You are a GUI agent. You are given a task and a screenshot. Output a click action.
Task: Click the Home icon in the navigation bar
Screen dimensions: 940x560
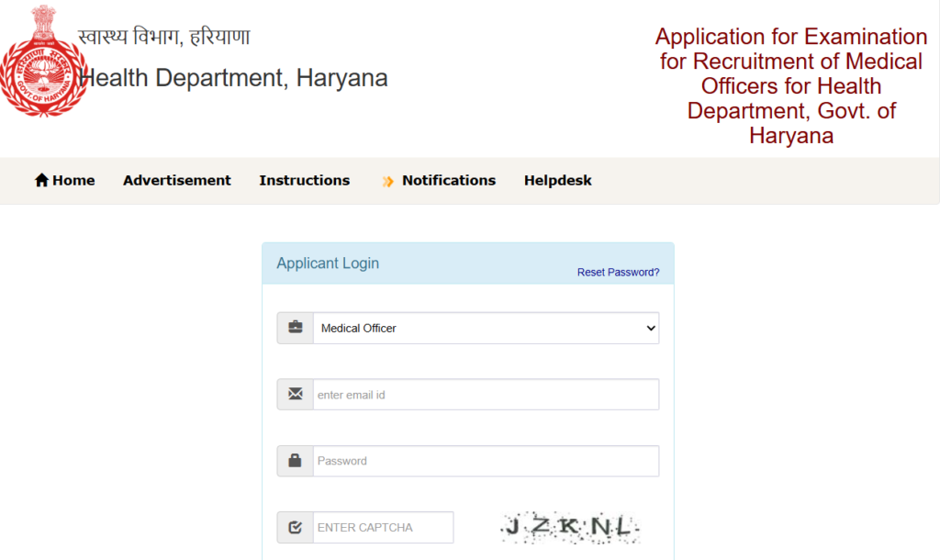[41, 180]
